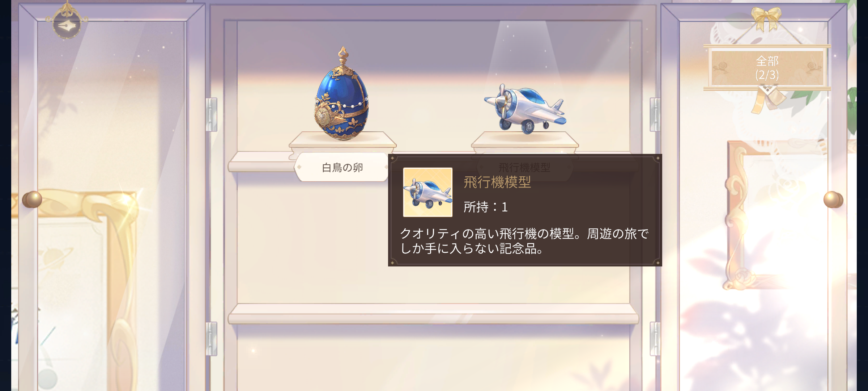Select the airplane model on the pedestal
The image size is (868, 391).
coord(525,108)
